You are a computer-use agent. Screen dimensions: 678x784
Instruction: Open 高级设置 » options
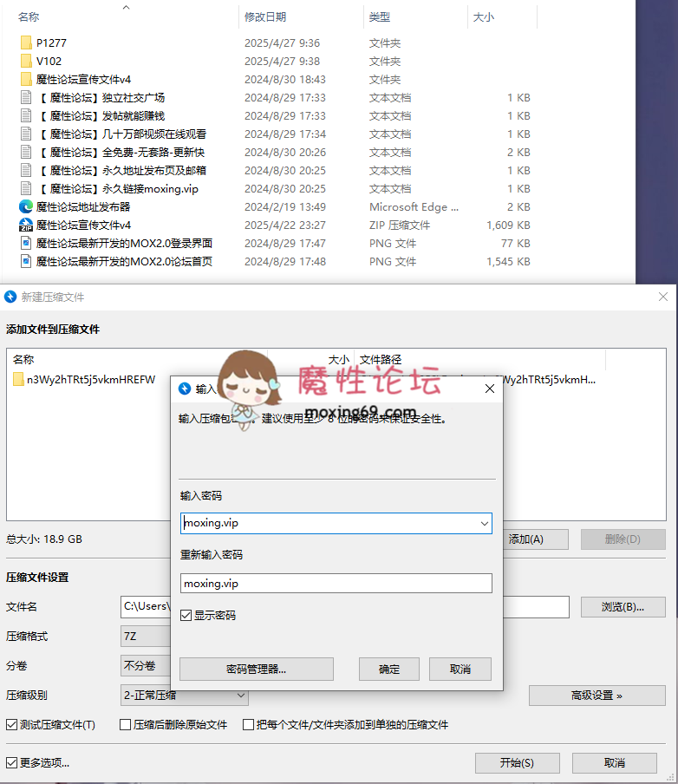[597, 696]
